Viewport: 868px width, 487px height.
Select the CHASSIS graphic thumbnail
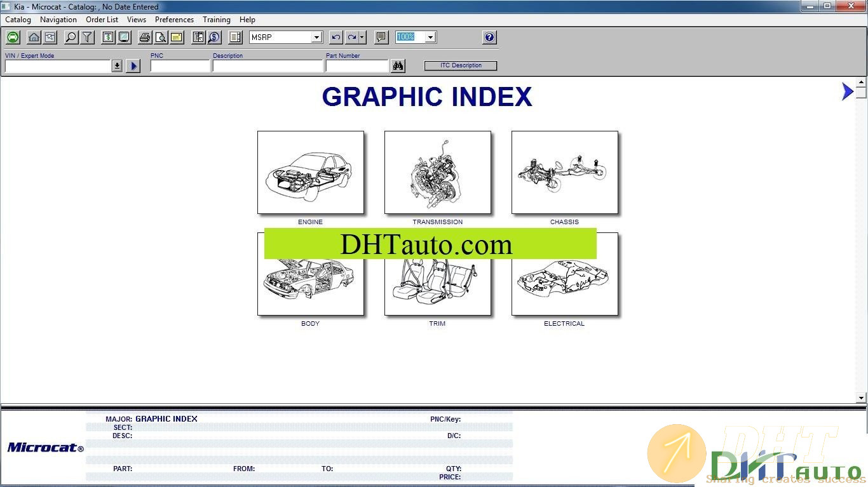point(565,173)
